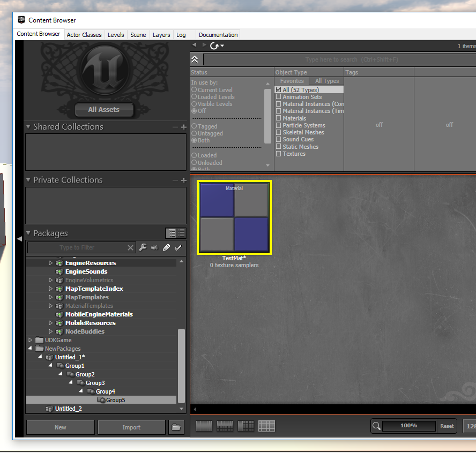Open the Scene tab

[x=138, y=35]
